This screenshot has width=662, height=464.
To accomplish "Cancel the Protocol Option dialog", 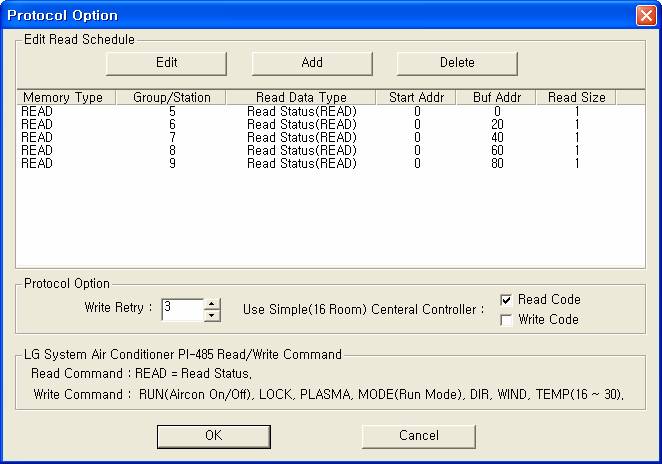I will (418, 436).
